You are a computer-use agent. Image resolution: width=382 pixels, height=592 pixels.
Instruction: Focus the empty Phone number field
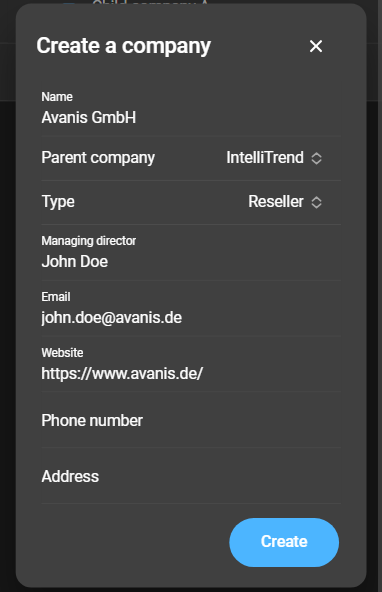(x=191, y=420)
